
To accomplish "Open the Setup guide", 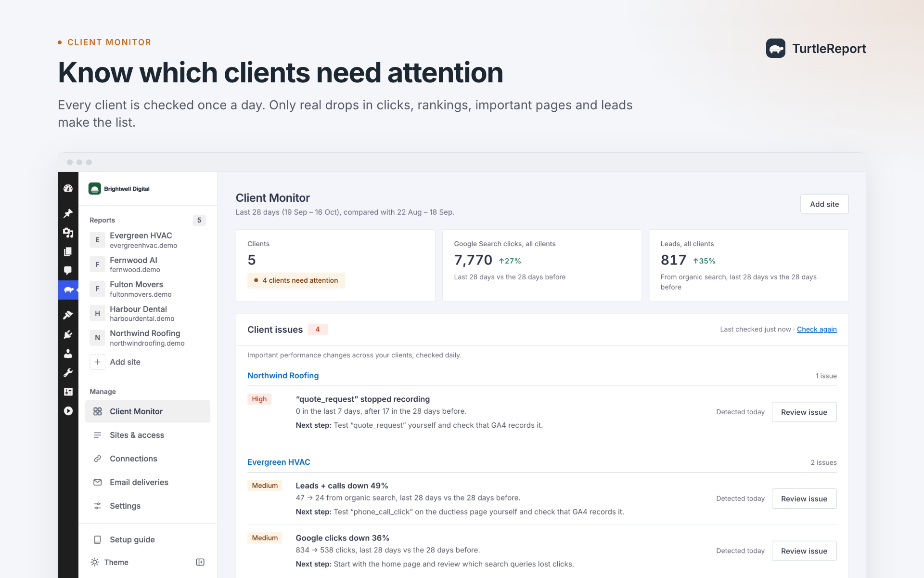I will 148,539.
